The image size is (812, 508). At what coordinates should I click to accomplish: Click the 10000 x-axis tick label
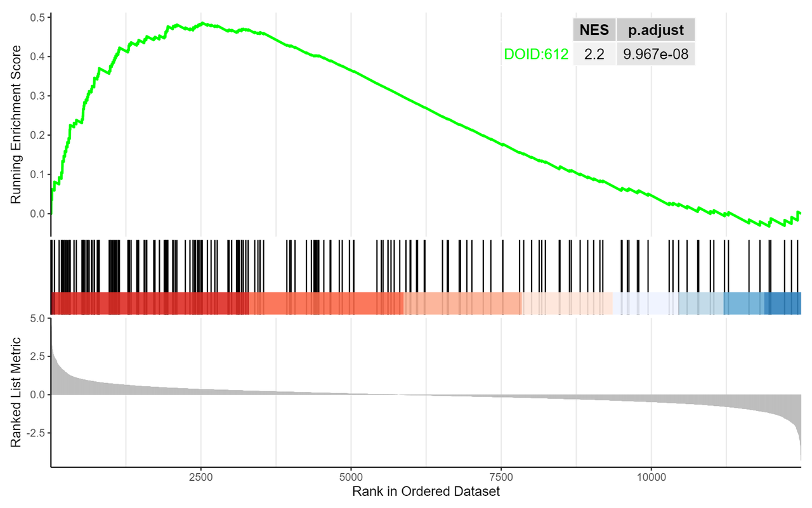point(651,477)
